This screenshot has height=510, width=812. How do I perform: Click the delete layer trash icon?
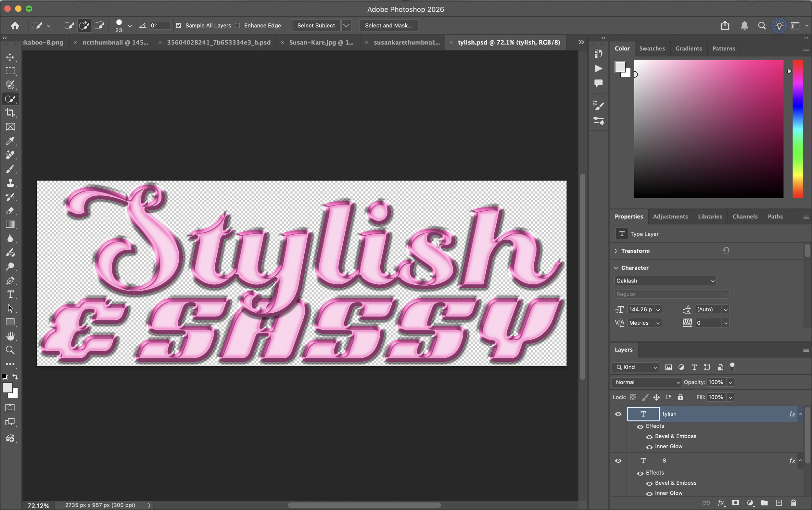click(793, 503)
